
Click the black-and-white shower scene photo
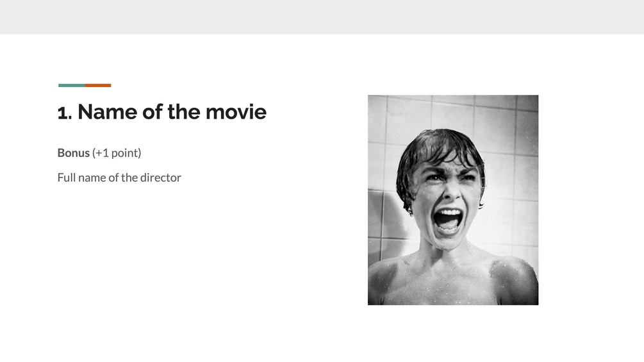click(x=452, y=199)
